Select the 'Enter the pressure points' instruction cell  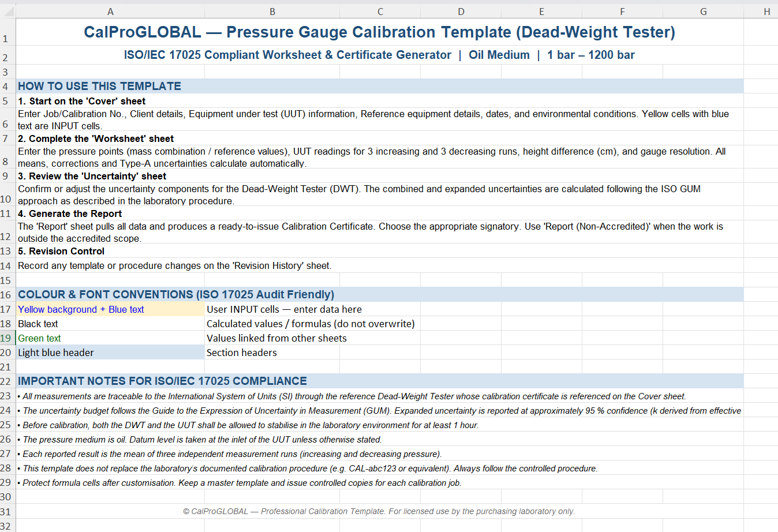(380, 157)
